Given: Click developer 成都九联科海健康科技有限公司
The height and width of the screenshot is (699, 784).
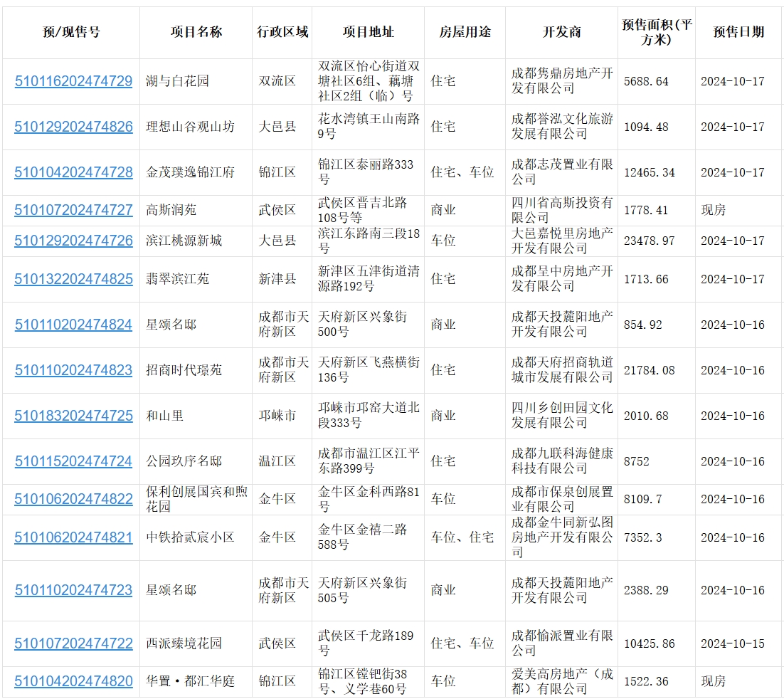Looking at the screenshot, I should (x=562, y=461).
